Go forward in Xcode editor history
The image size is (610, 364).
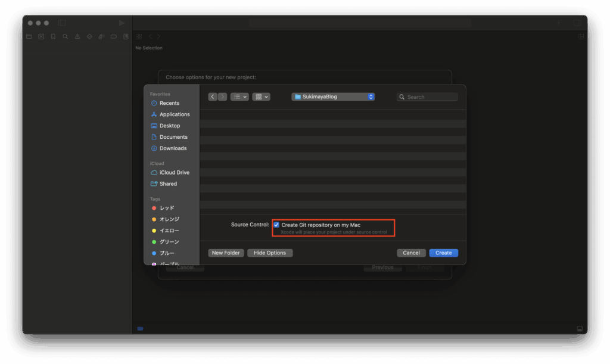click(x=158, y=36)
